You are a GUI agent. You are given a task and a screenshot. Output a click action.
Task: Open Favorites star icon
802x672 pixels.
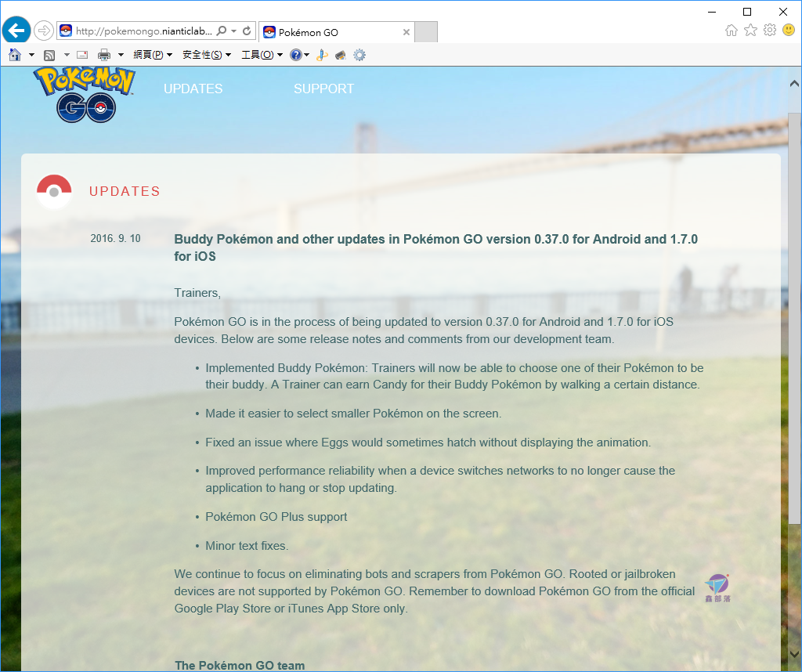750,31
